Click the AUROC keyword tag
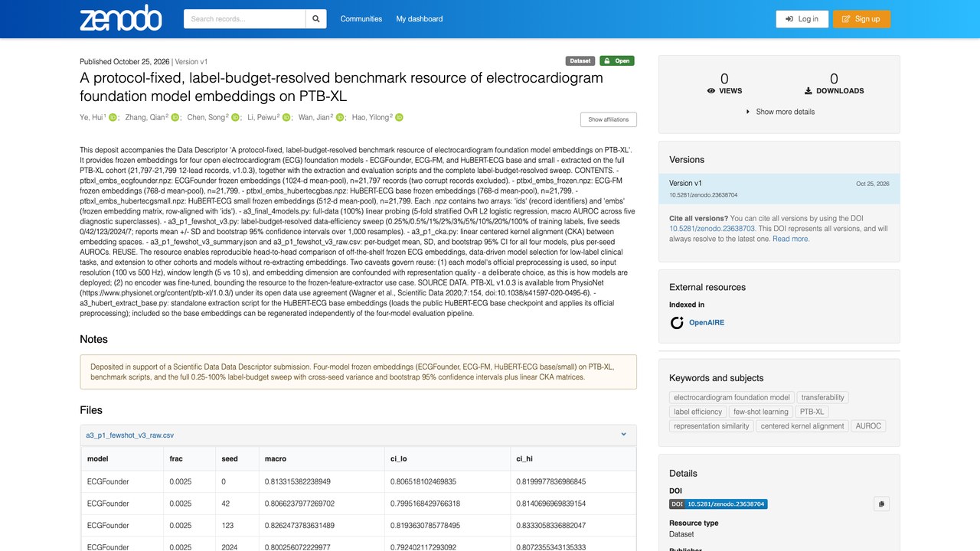Image resolution: width=980 pixels, height=551 pixels. click(x=868, y=426)
